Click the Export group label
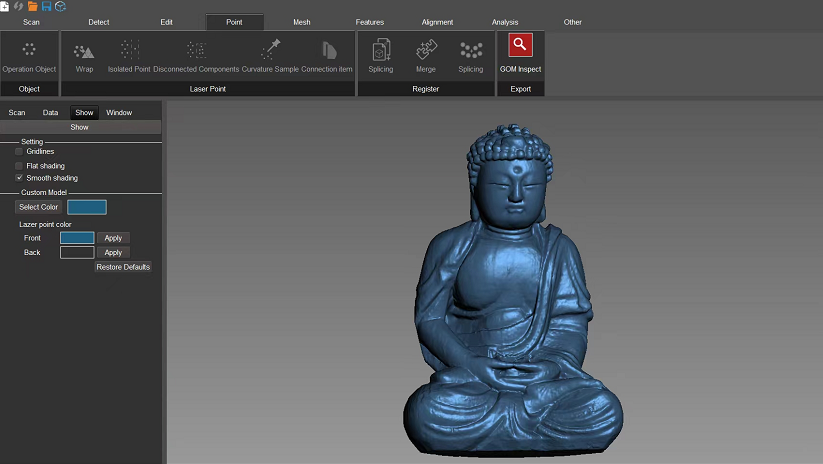 pyautogui.click(x=521, y=89)
